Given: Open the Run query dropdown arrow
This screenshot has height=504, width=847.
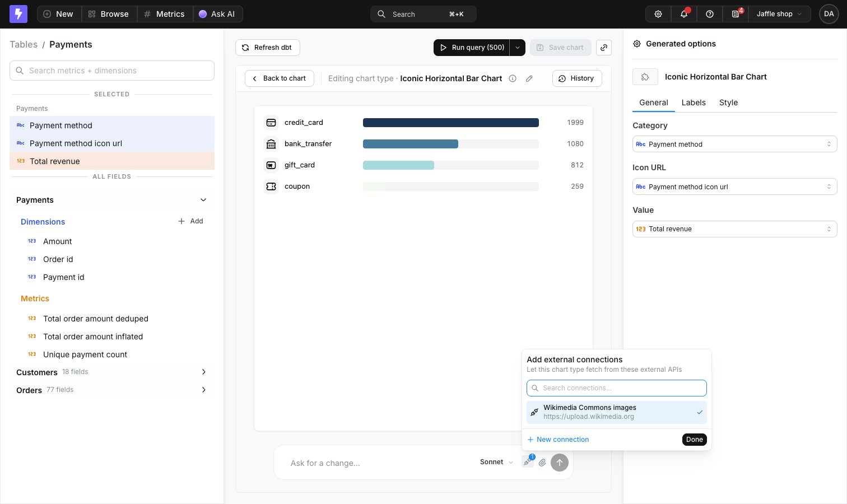Looking at the screenshot, I should pyautogui.click(x=518, y=48).
